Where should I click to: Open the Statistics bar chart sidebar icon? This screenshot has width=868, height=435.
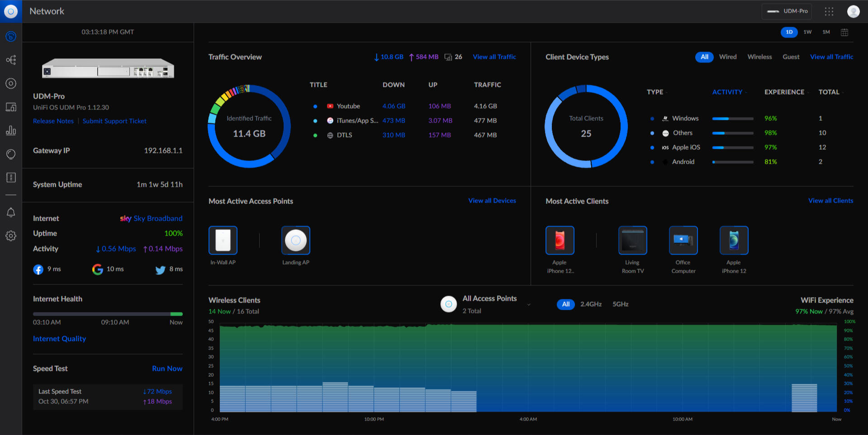(x=11, y=131)
